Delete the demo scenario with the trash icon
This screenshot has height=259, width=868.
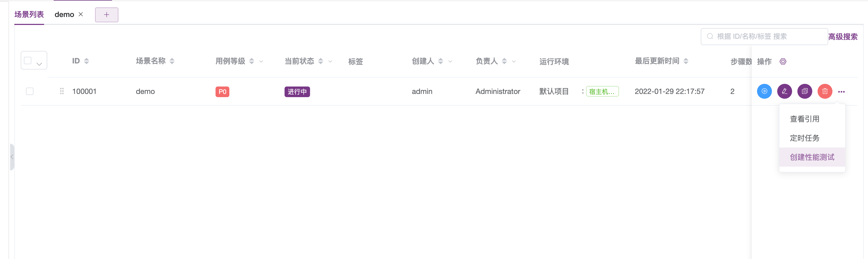[x=824, y=91]
